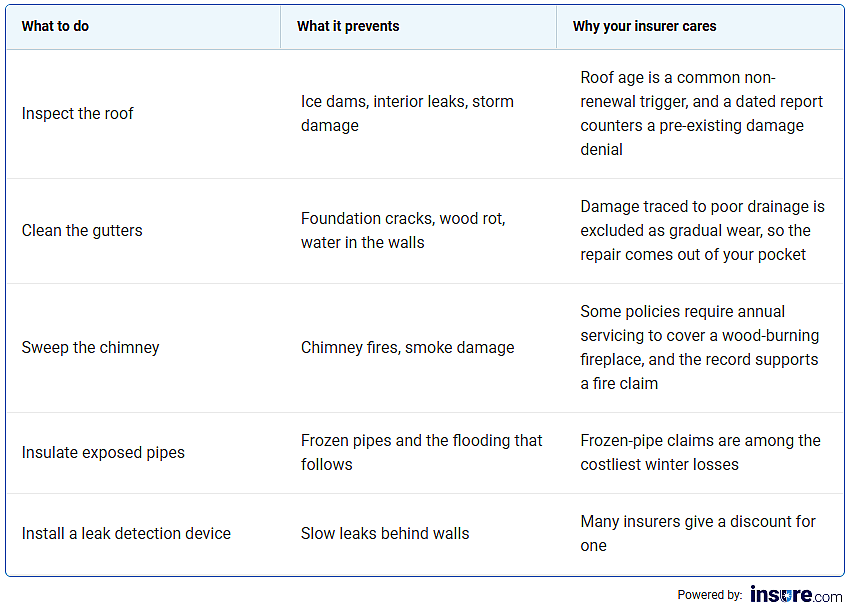Click 'Frozen pipes and the flooding' cell
Screen dimensions: 849x606
421,453
